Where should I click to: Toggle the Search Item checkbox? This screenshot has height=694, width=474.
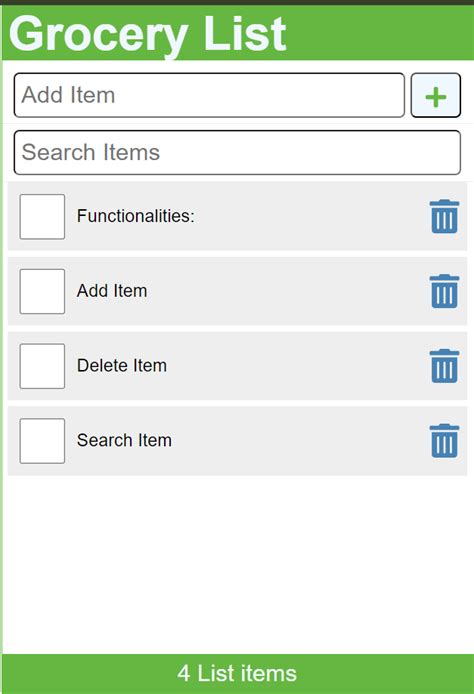coord(42,441)
